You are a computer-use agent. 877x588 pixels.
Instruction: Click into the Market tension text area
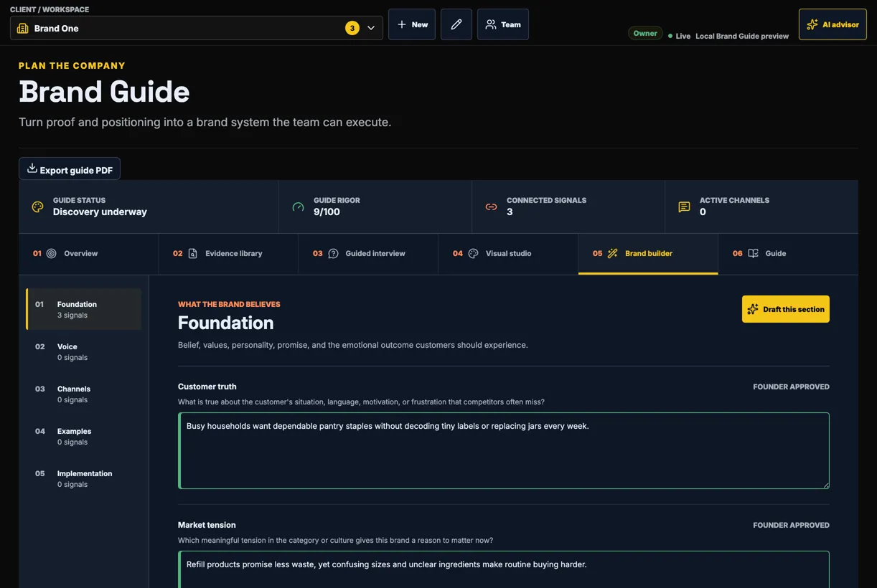[504, 569]
